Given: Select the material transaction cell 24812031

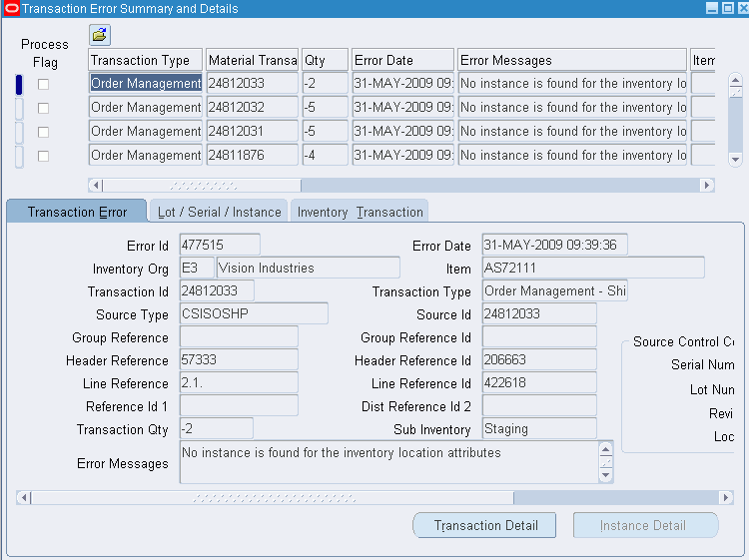Looking at the screenshot, I should tap(253, 131).
